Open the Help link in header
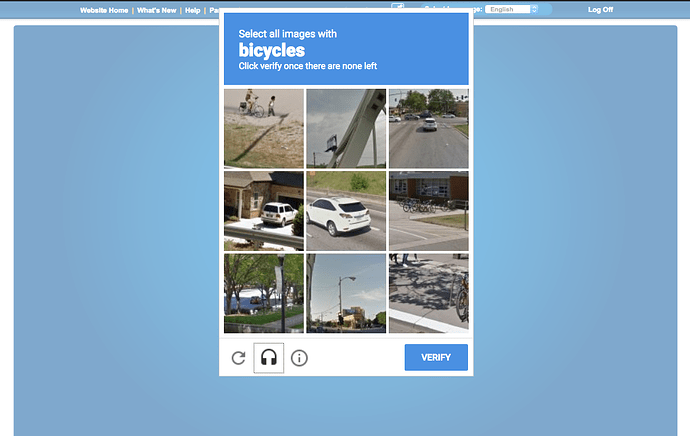 pos(192,10)
